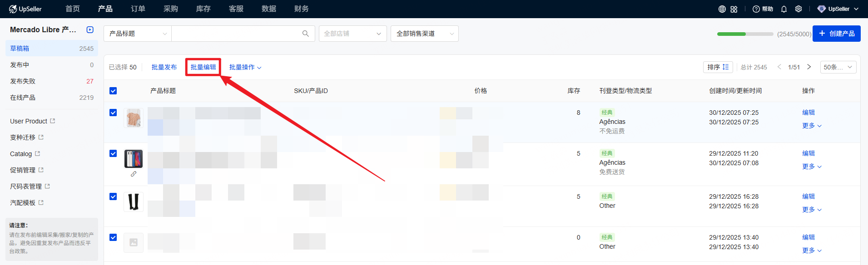Open the 订单 top menu

pyautogui.click(x=138, y=9)
